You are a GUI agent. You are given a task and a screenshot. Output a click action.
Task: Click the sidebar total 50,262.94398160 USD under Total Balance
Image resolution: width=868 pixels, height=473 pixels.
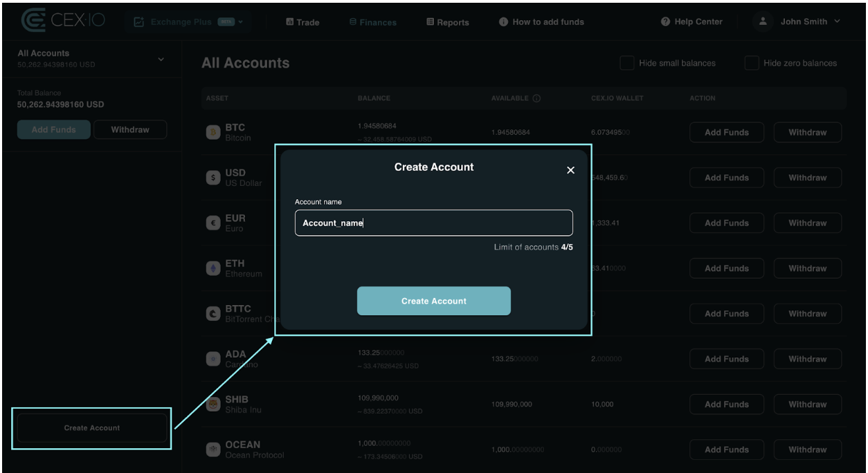(x=60, y=105)
